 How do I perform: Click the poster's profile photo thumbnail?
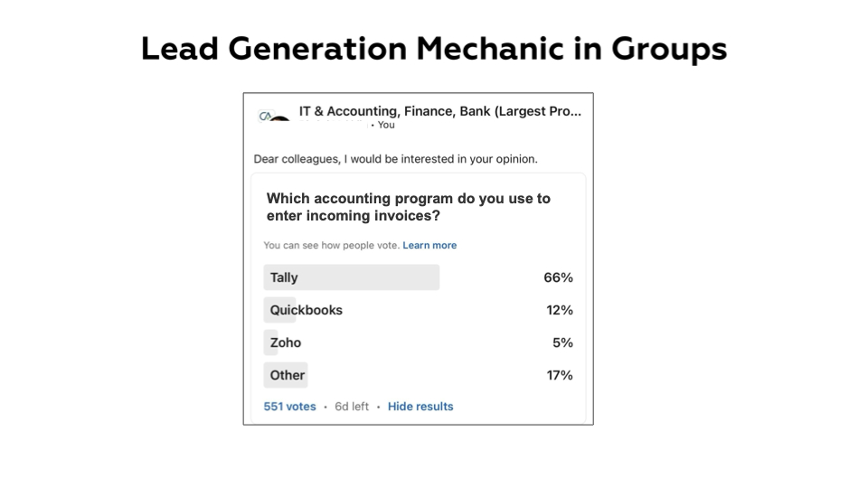pyautogui.click(x=280, y=118)
